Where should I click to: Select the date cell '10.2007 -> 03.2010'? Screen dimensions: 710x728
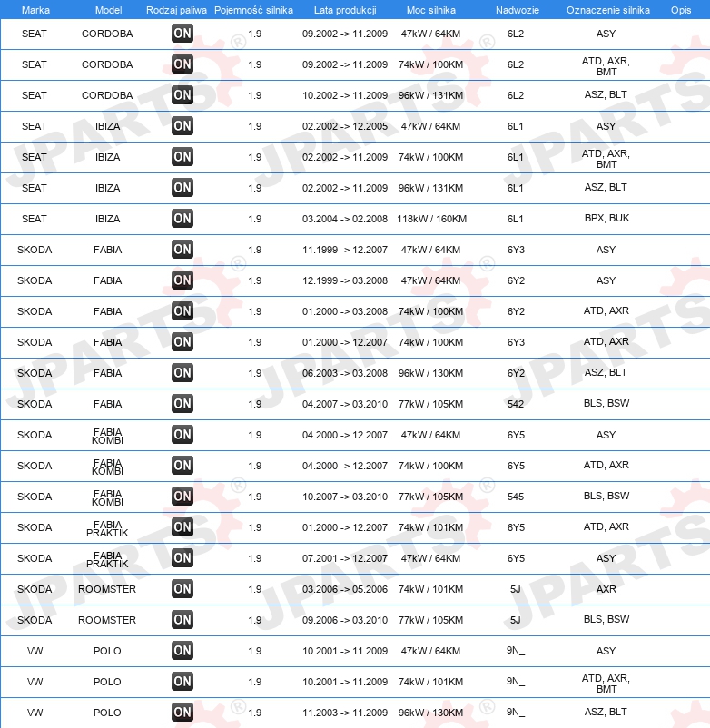(x=344, y=497)
